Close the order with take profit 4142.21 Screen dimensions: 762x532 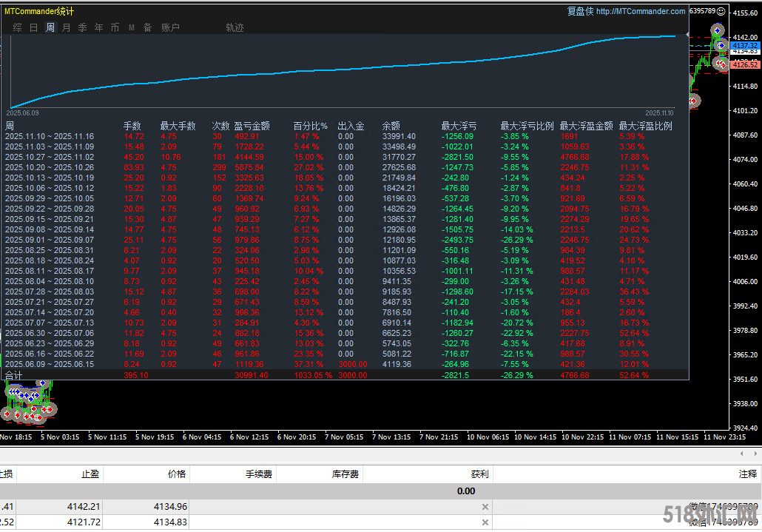[485, 507]
